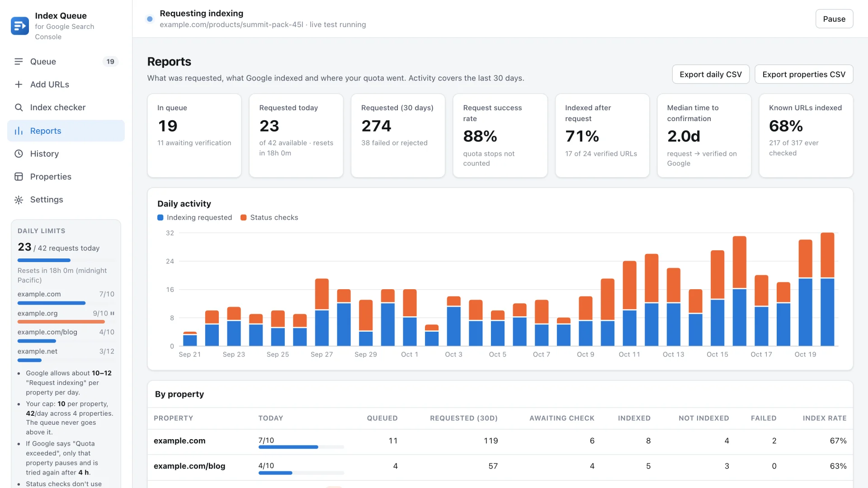The image size is (868, 488).
Task: Click the plus icon beside Add URLs
Action: coord(19,84)
